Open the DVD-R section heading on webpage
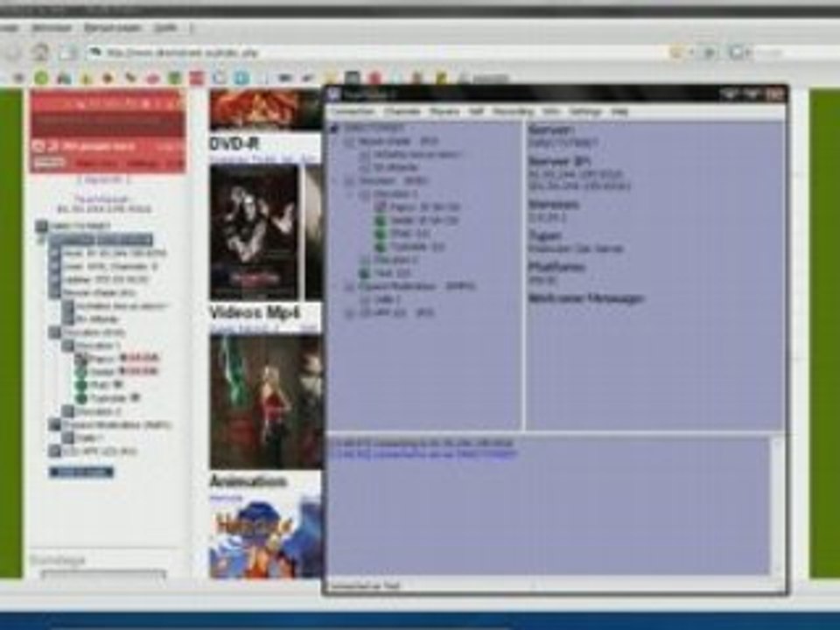The image size is (840, 630). pos(234,143)
